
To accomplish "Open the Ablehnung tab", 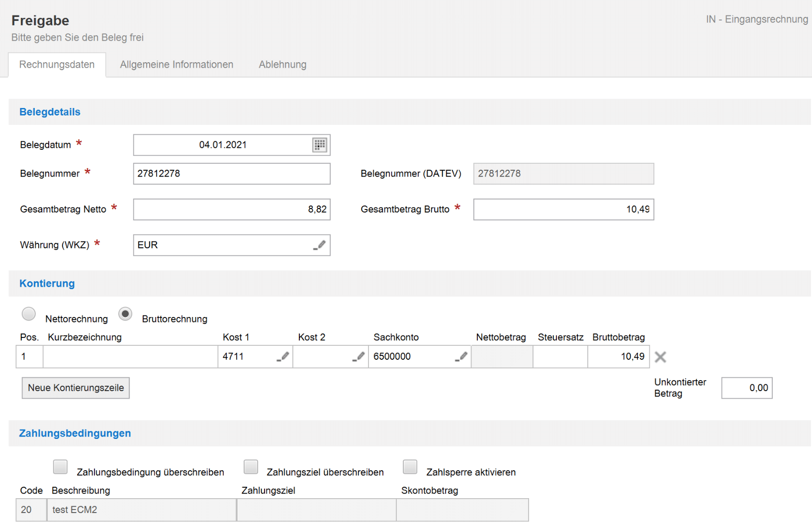I will click(282, 65).
